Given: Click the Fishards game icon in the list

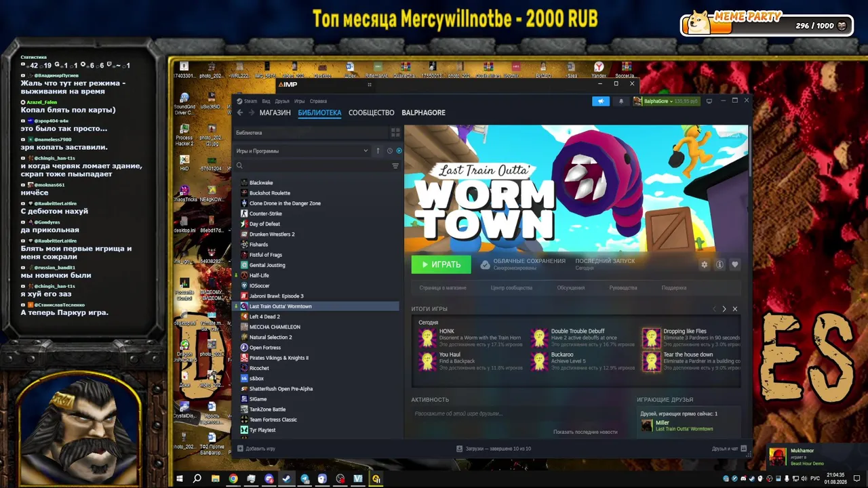Looking at the screenshot, I should point(244,245).
